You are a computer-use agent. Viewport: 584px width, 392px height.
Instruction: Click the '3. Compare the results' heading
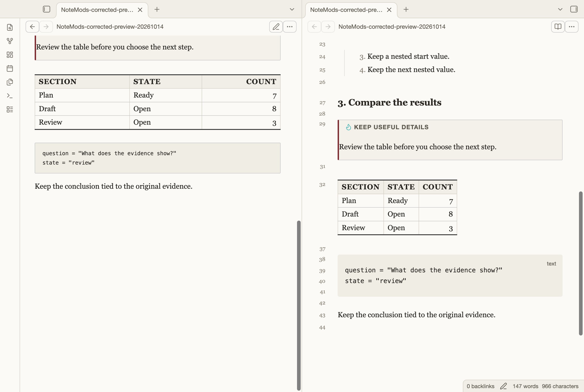click(389, 103)
